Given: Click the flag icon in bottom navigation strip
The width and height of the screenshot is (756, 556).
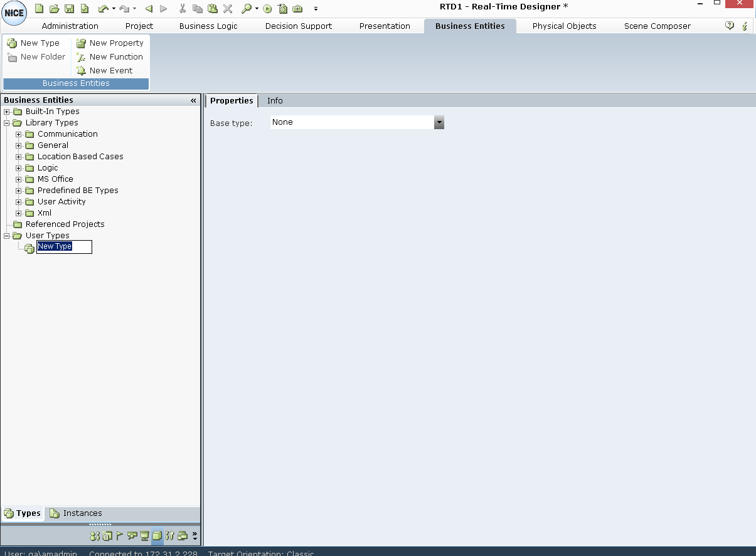Looking at the screenshot, I should coord(119,536).
